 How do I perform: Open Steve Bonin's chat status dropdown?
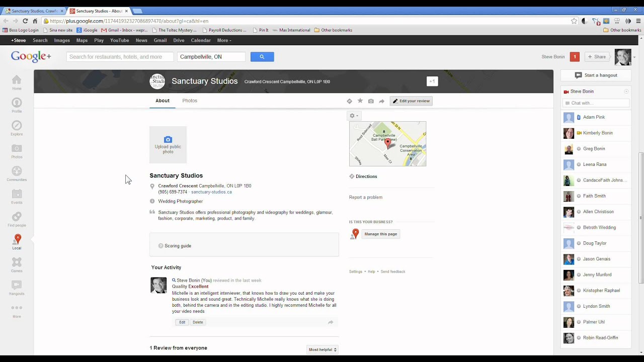(x=626, y=92)
